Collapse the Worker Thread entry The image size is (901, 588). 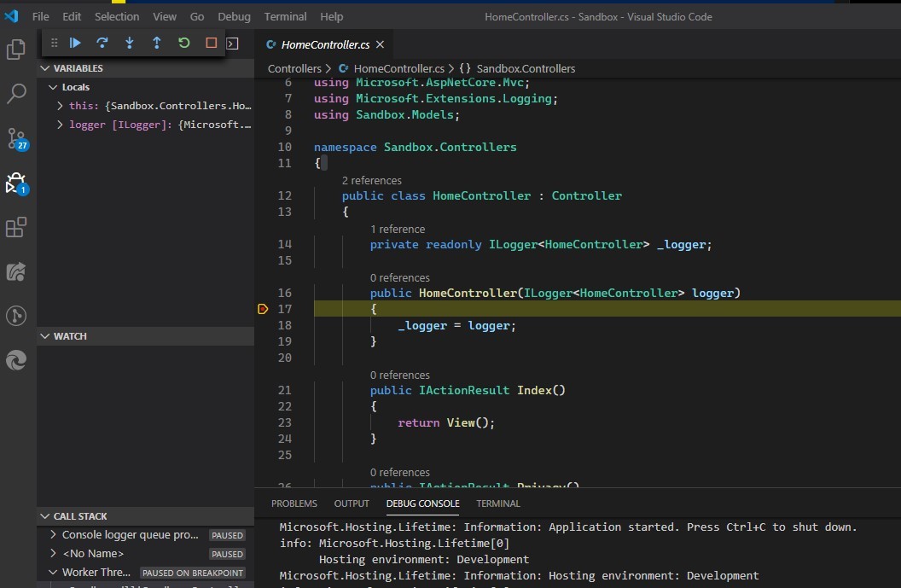pyautogui.click(x=53, y=572)
